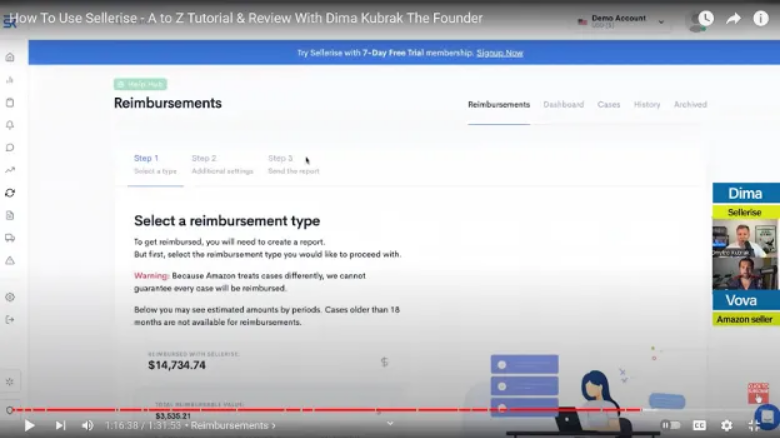Toggle the autoplay switch
Viewport: 780px width, 438px height.
(671, 426)
